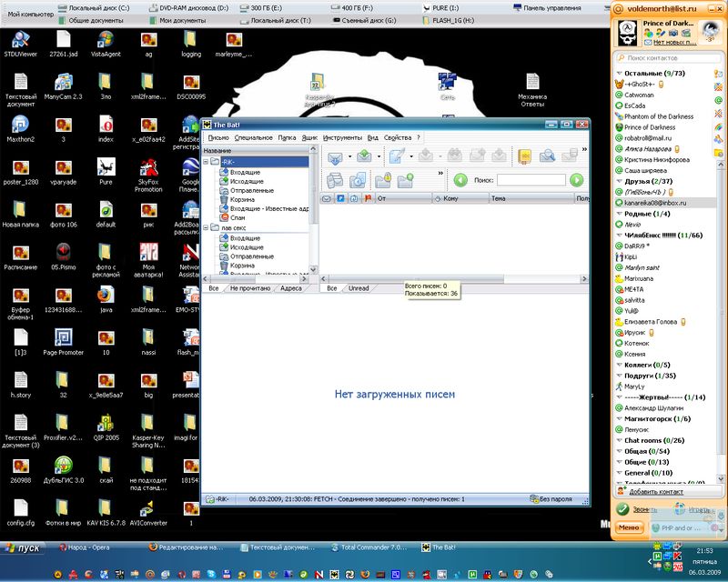This screenshot has width=728, height=582.
Task: Open the Инструменты menu in The Bat!
Action: point(342,137)
